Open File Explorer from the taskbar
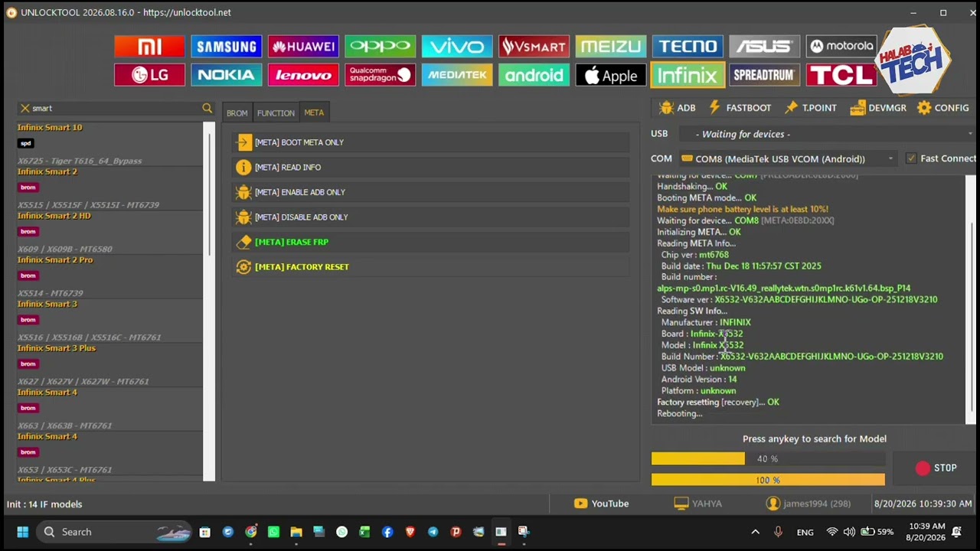 click(296, 532)
